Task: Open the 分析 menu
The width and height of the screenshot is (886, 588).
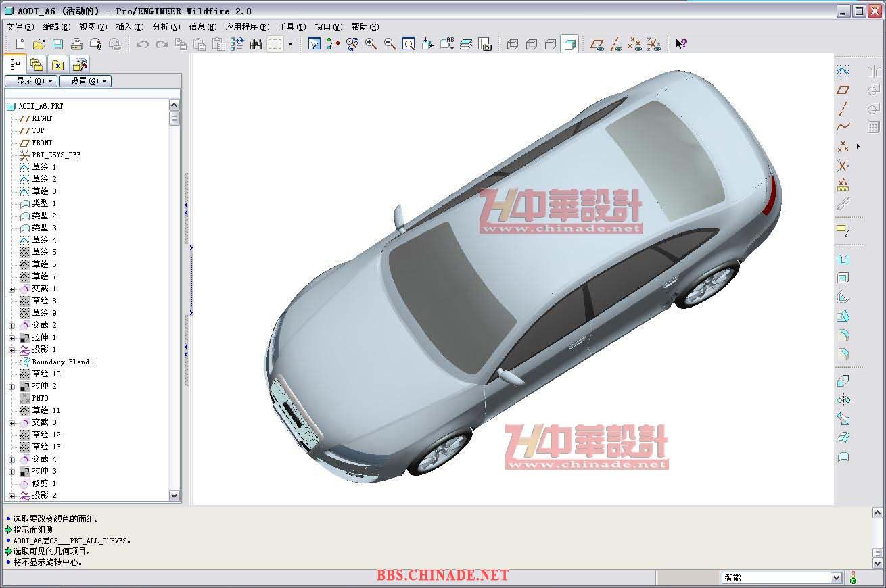Action: (x=166, y=27)
